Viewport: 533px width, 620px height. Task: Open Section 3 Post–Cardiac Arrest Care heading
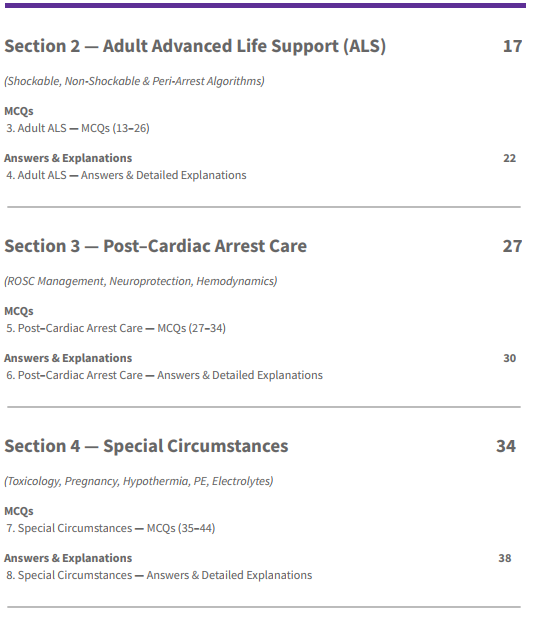(155, 246)
